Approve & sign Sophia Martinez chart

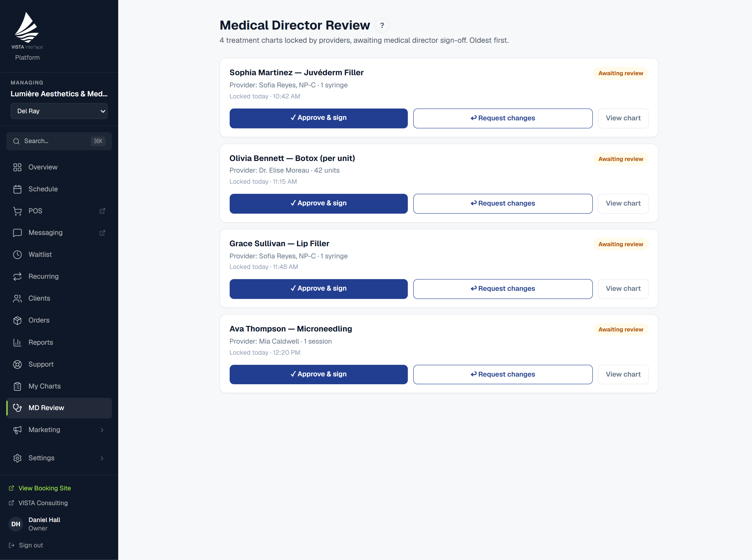click(x=318, y=118)
